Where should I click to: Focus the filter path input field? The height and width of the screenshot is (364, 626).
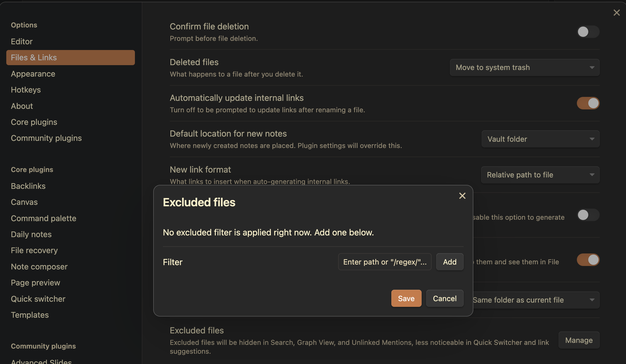[384, 262]
